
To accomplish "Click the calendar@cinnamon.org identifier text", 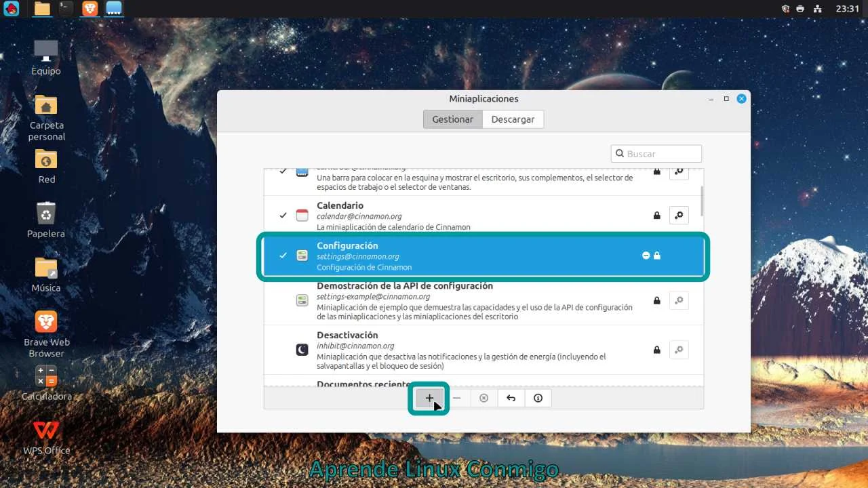I will (x=359, y=216).
